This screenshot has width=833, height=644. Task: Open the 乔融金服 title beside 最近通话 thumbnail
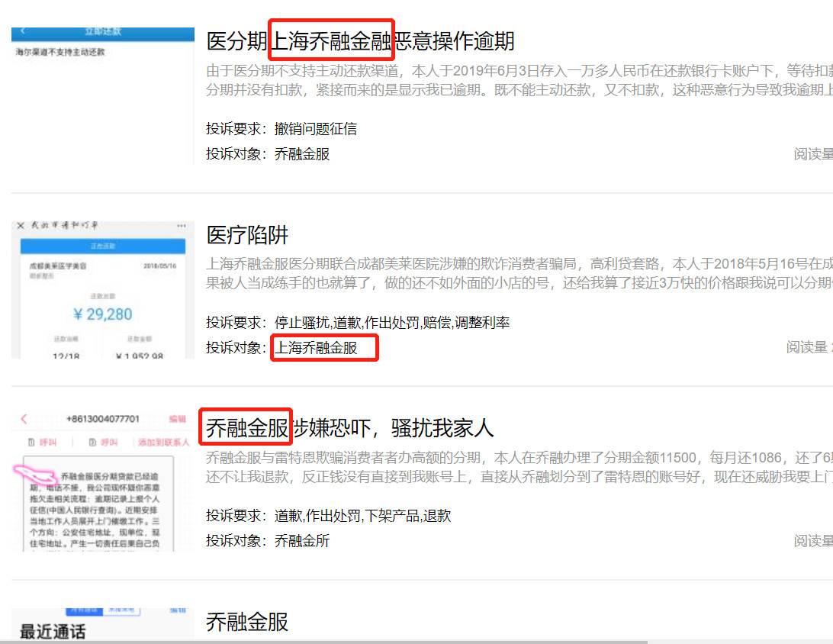(247, 622)
